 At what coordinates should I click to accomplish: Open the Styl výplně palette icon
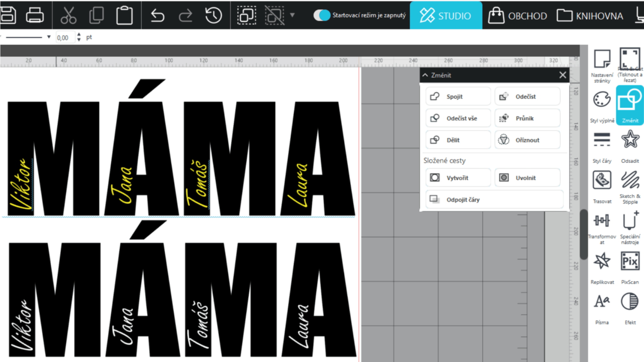602,99
